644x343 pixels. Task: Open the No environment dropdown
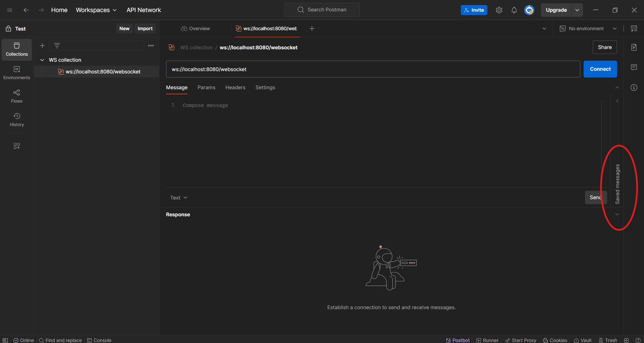click(x=588, y=28)
